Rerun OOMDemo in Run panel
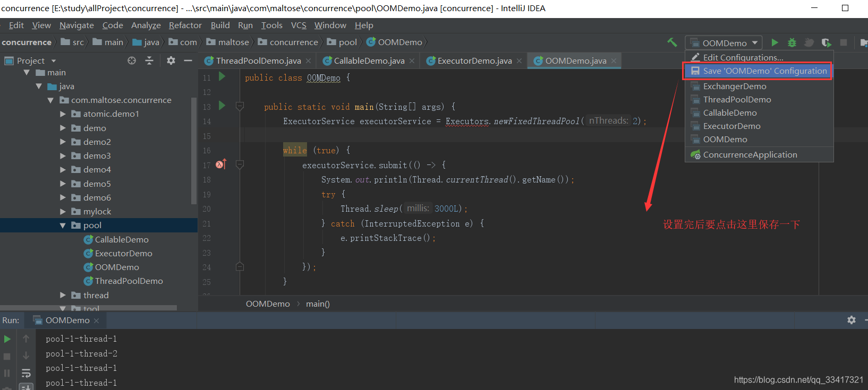868x390 pixels. point(7,339)
